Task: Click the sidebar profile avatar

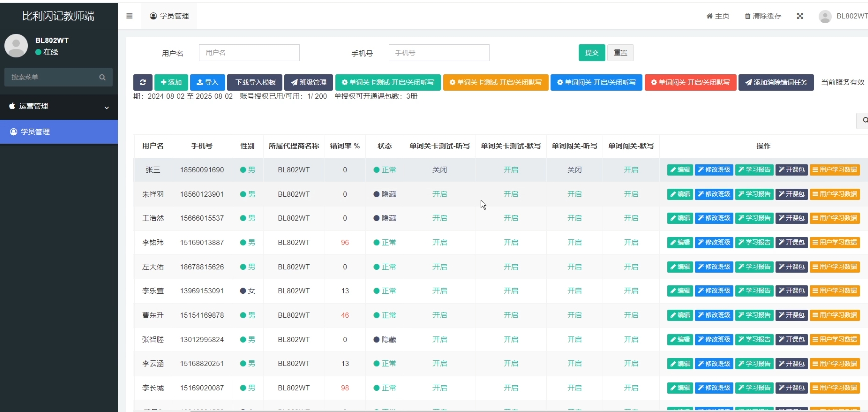Action: (x=16, y=46)
